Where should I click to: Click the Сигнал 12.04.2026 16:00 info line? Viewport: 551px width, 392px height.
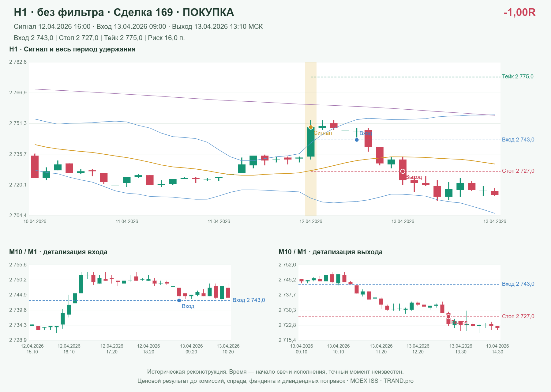pos(138,27)
